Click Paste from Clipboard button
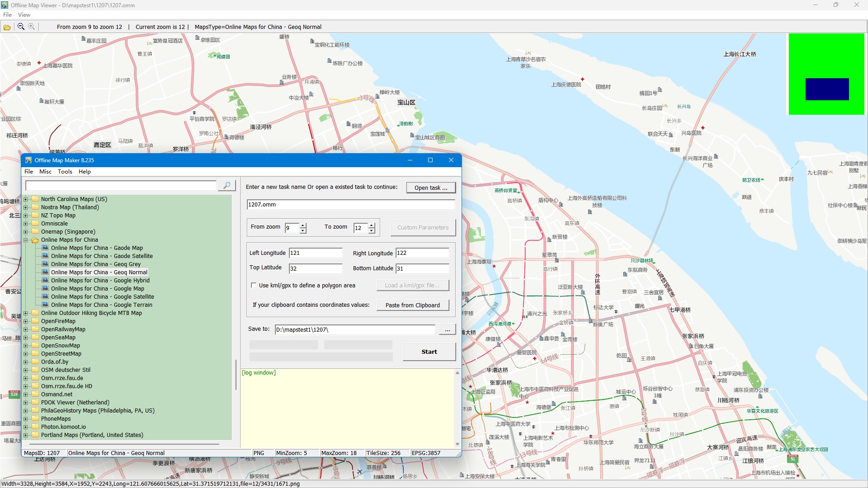Screen dimensions: 868x488 pyautogui.click(x=412, y=305)
